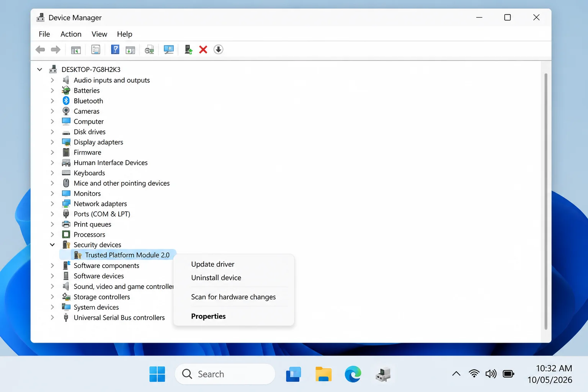Select the Monitors label in the tree
The height and width of the screenshot is (392, 588).
(x=87, y=193)
